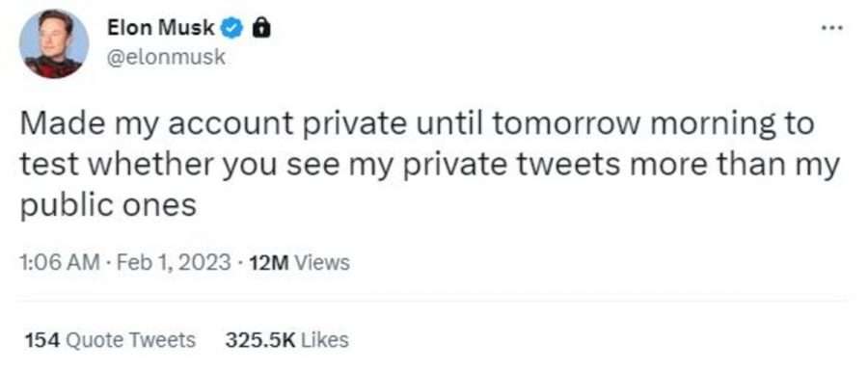This screenshot has width=868, height=369.
Task: Open the Elon Musk display name link
Action: pyautogui.click(x=160, y=28)
